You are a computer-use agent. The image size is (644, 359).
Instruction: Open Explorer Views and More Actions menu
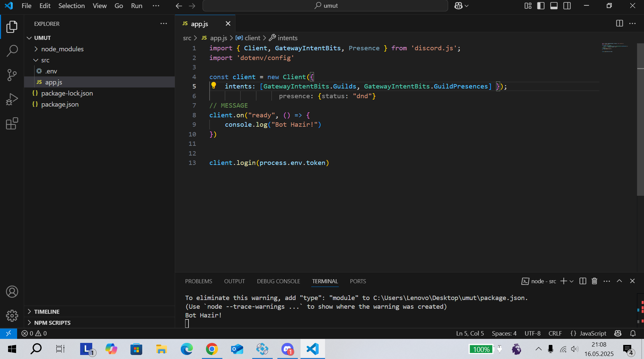pyautogui.click(x=163, y=23)
